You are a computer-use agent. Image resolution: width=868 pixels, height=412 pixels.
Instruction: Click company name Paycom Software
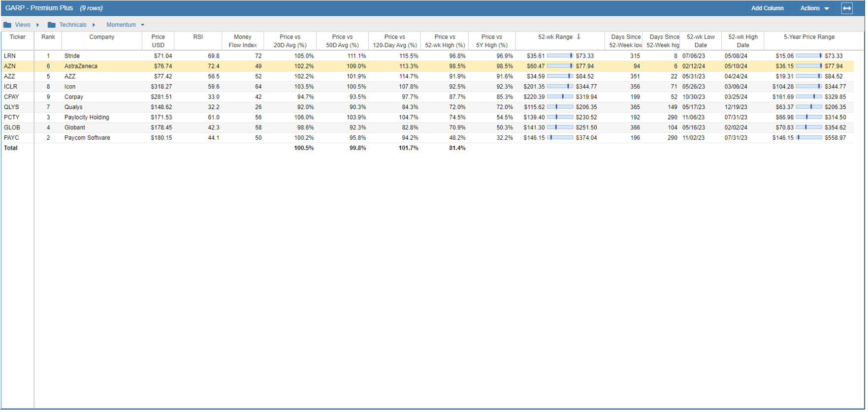(x=88, y=138)
